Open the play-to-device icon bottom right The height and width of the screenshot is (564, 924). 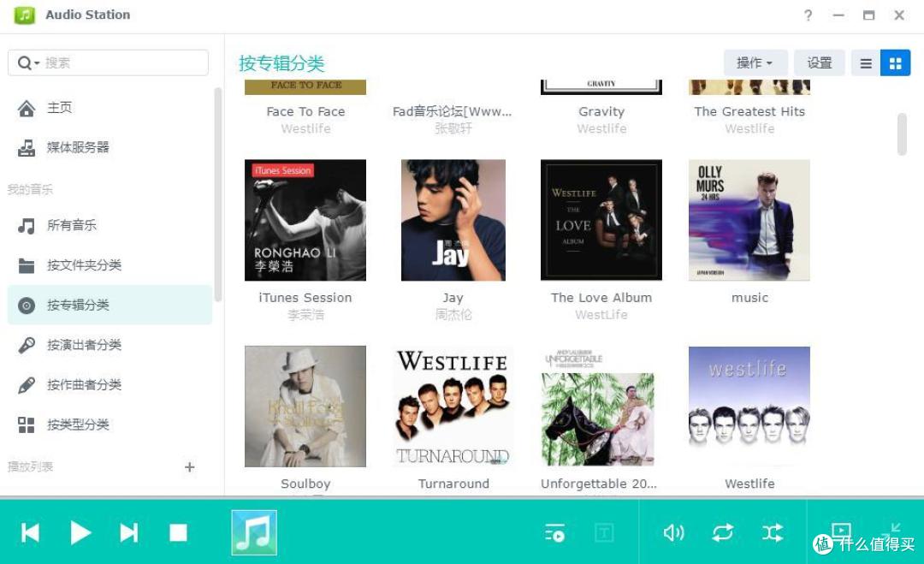tap(842, 530)
